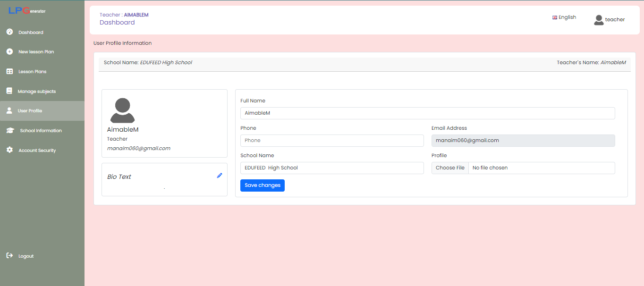Open the Lesson Plans menu item

click(32, 72)
